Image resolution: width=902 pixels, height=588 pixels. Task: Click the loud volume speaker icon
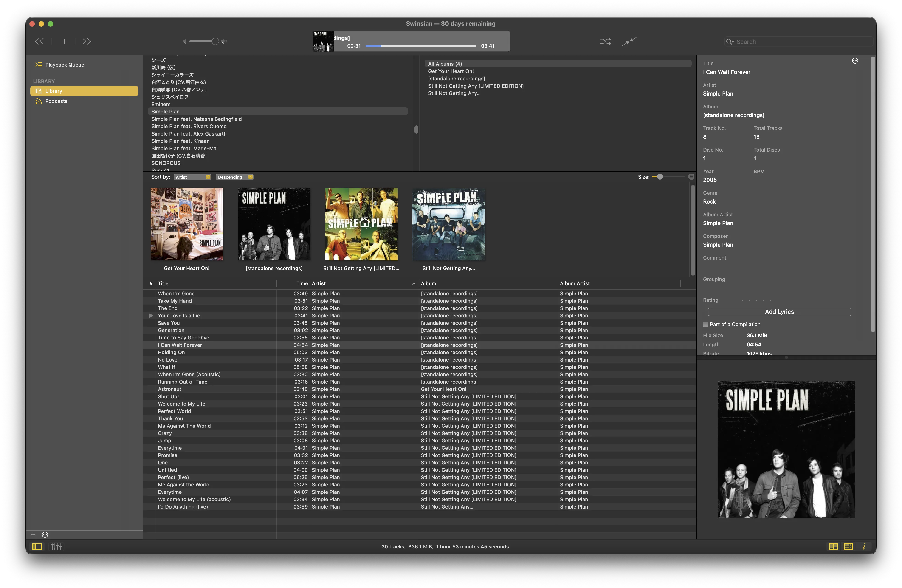[x=224, y=41]
